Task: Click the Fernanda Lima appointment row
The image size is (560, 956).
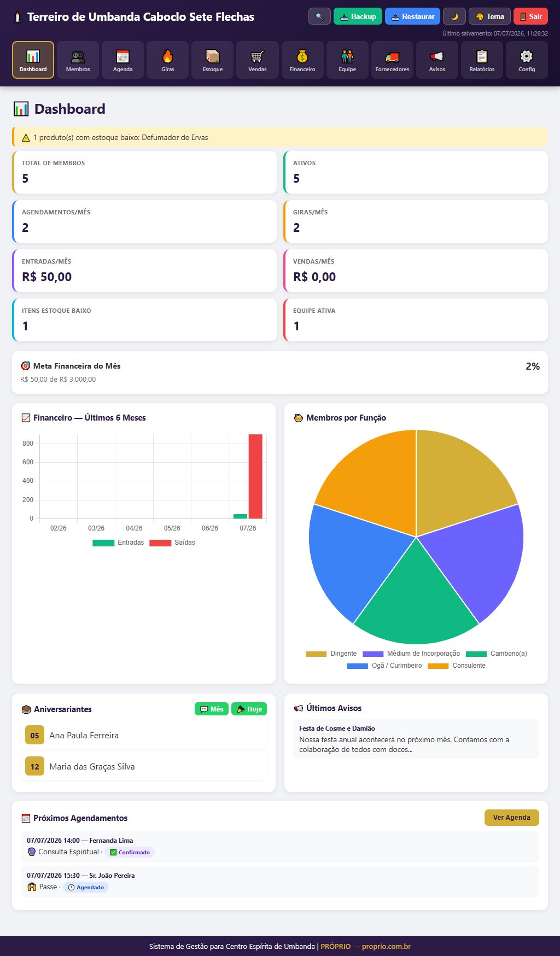Action: pyautogui.click(x=280, y=847)
